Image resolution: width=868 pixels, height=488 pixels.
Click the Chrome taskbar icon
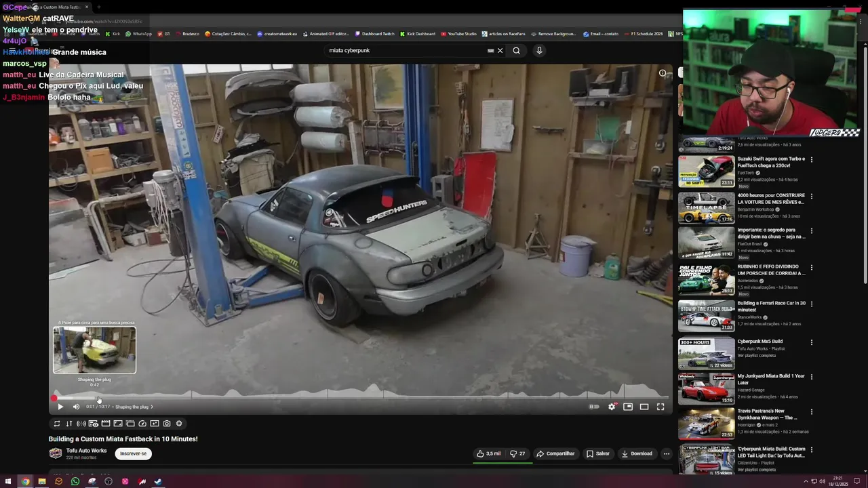click(x=25, y=481)
